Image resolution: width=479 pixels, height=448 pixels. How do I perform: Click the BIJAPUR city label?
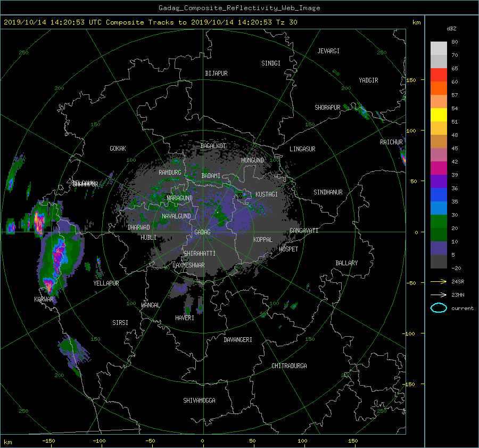click(216, 74)
